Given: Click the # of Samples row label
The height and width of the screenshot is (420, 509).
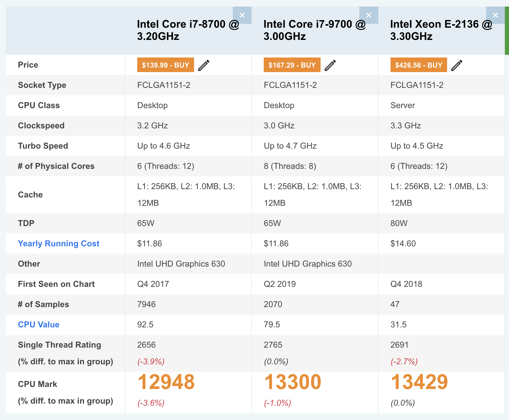Looking at the screenshot, I should [43, 304].
